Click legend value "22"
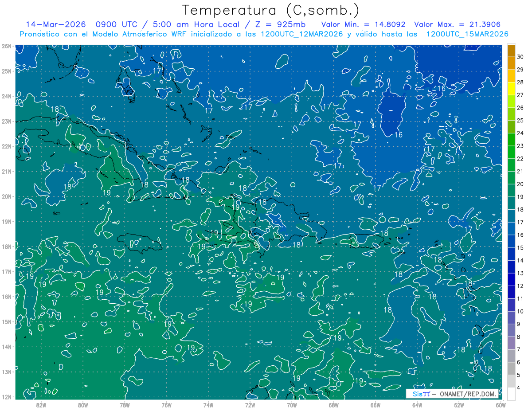This screenshot has width=532, height=411. click(x=520, y=159)
